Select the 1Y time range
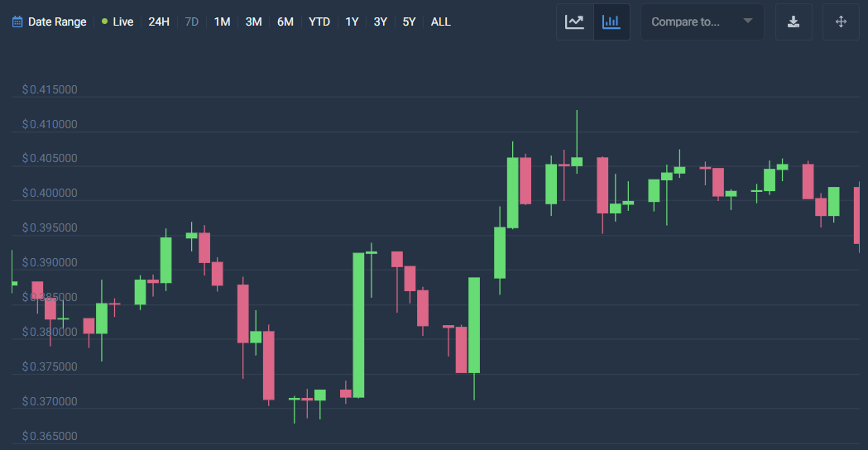 pos(352,22)
